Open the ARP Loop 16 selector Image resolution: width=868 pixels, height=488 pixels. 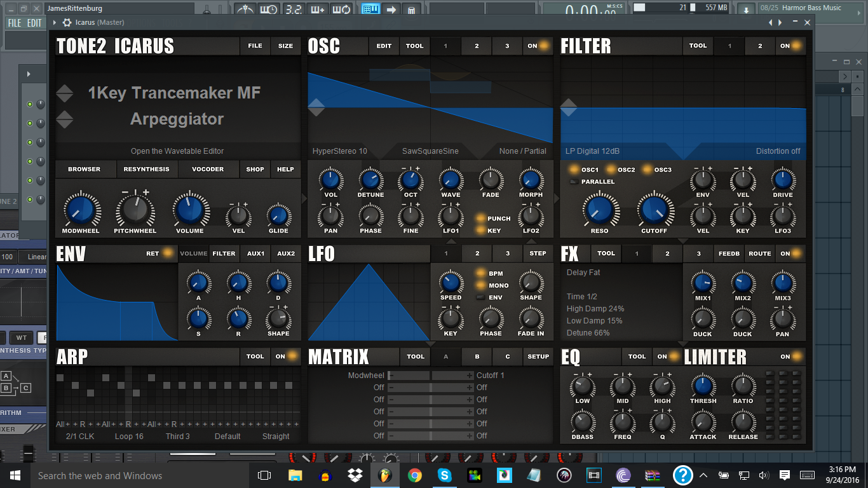pos(129,437)
